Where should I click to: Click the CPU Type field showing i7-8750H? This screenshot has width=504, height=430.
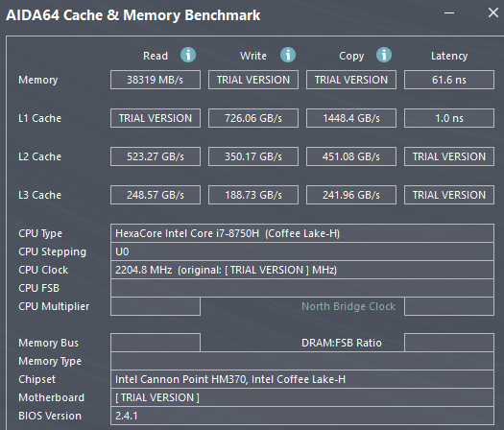click(302, 233)
